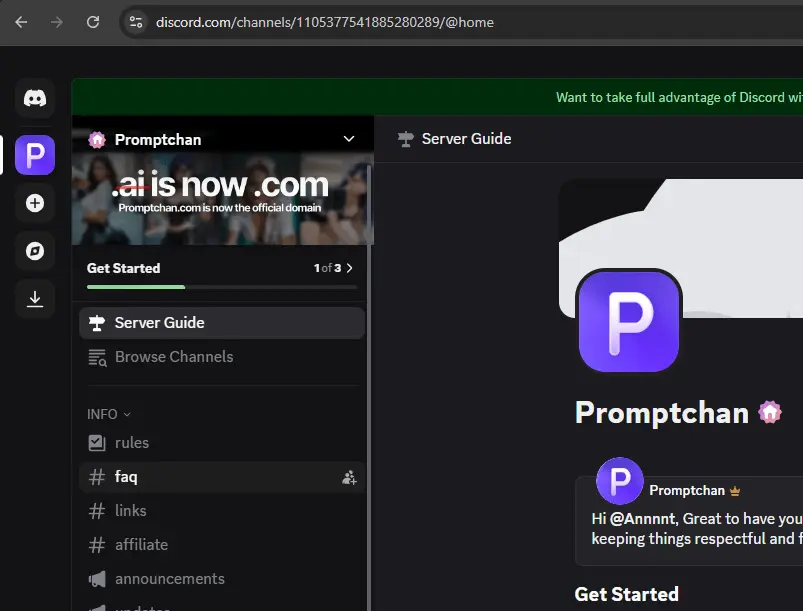Click the Server Guide title in header

coord(466,139)
